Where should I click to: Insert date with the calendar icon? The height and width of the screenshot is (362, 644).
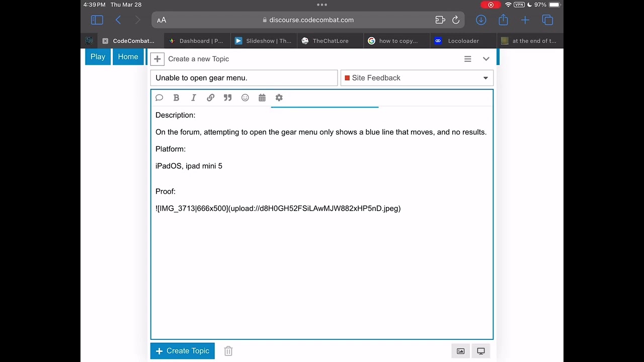pos(262,98)
